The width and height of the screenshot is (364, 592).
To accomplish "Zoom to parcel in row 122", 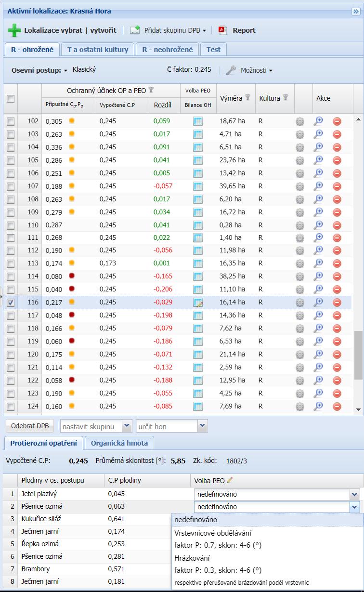I will (x=318, y=380).
